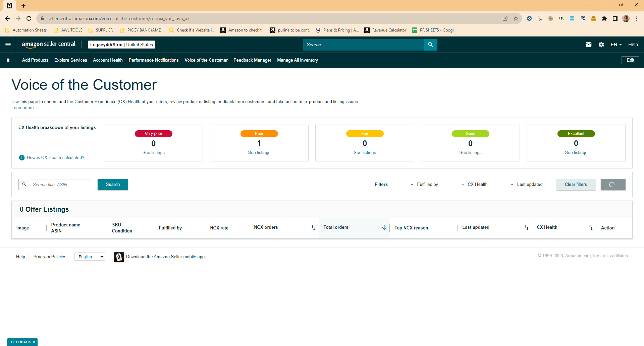Click the share page icon in the address bar
Screen dimensions: 644x346
click(505, 18)
